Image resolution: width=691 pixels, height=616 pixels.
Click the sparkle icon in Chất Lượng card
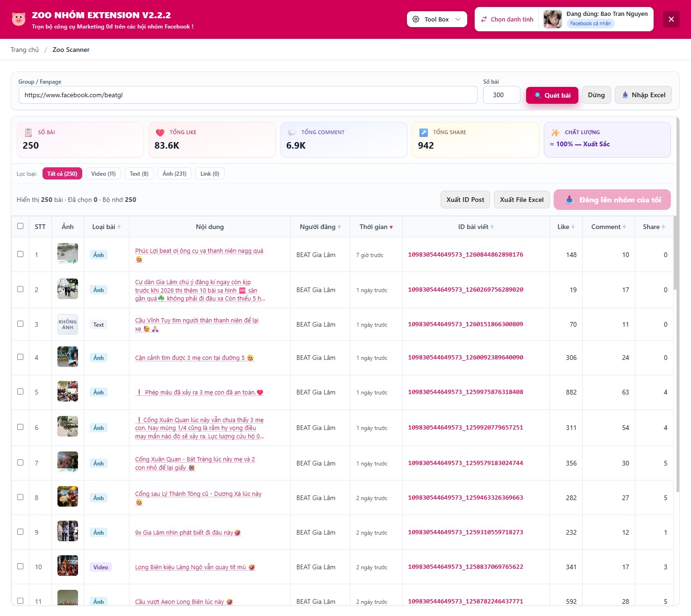tap(555, 132)
